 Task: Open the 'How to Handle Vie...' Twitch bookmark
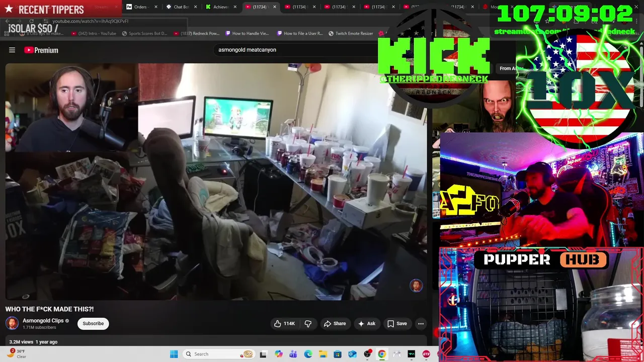(247, 33)
